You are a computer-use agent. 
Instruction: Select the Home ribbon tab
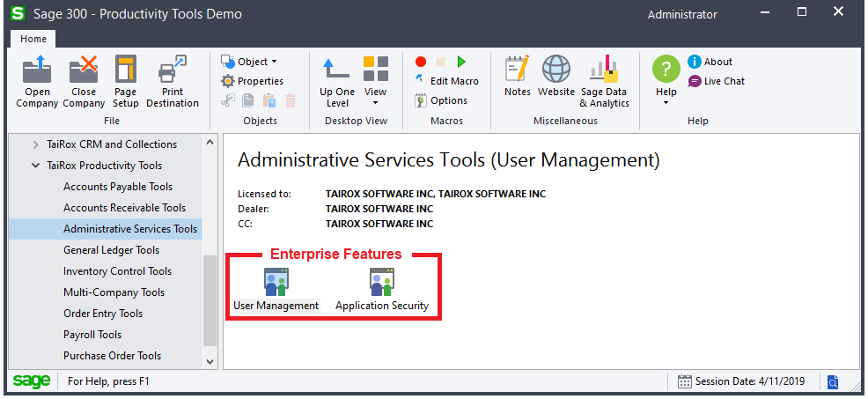point(33,39)
